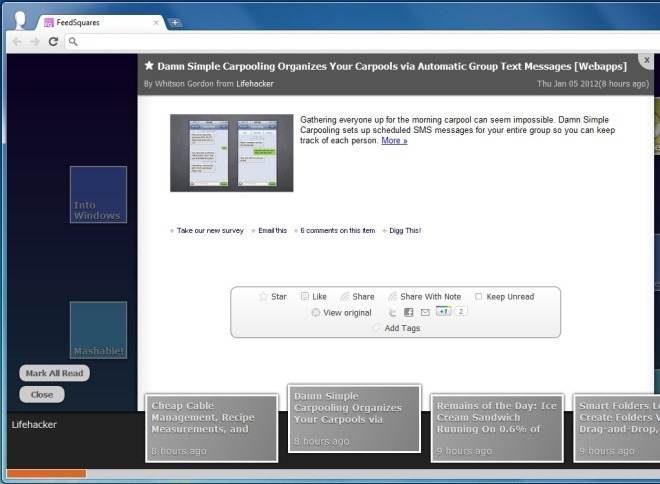Screen dimensions: 660x484
Task: Click the Like icon for this article
Action: (x=305, y=297)
